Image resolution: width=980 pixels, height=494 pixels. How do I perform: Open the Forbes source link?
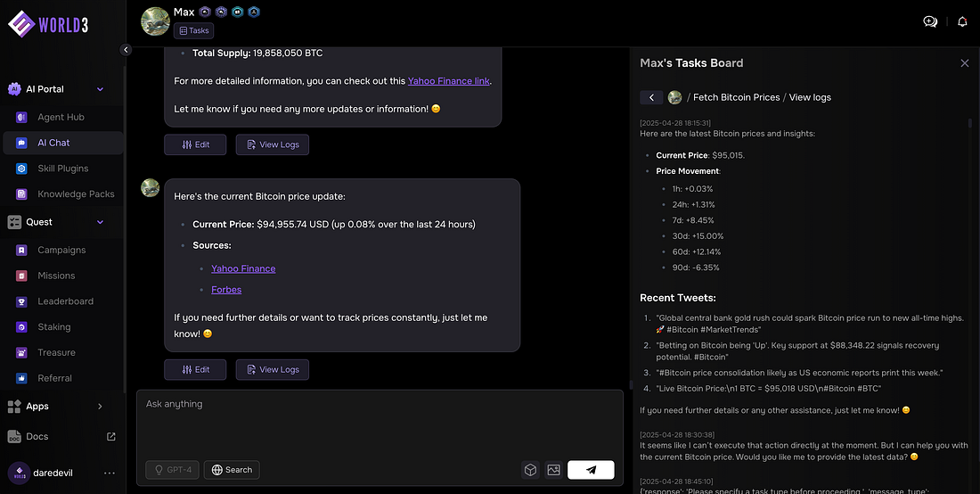pyautogui.click(x=226, y=290)
